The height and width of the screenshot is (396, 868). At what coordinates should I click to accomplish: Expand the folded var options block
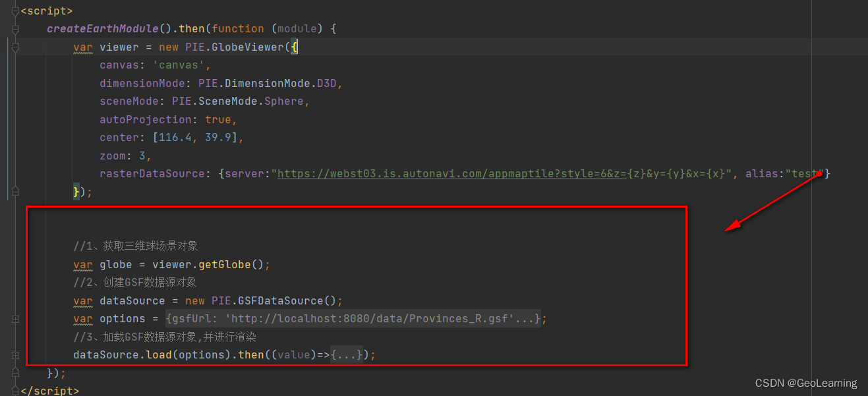[15, 319]
